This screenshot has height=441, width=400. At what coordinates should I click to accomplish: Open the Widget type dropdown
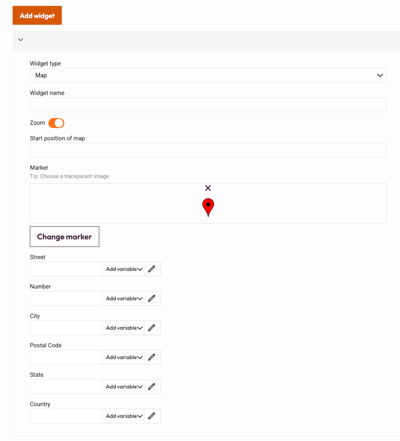208,75
